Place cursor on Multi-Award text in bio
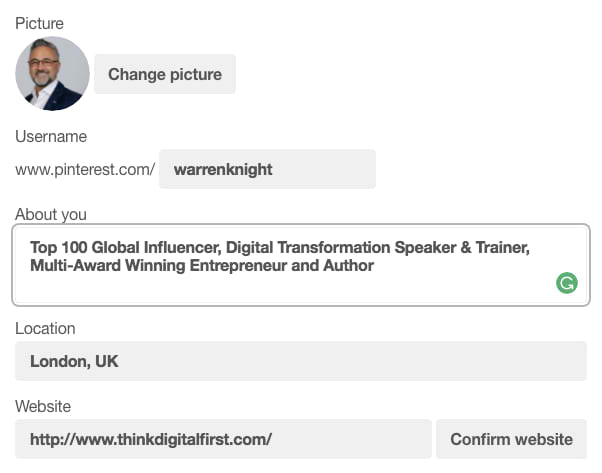The height and width of the screenshot is (473, 602). [75, 266]
